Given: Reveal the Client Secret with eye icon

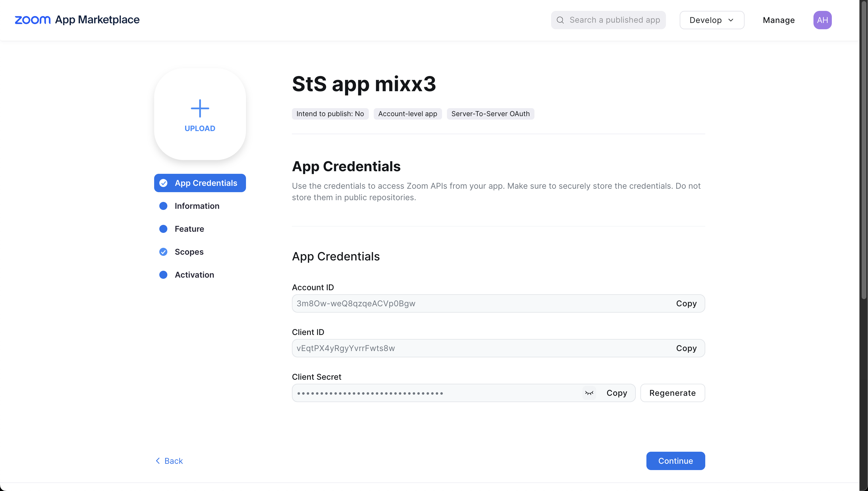Looking at the screenshot, I should point(589,393).
